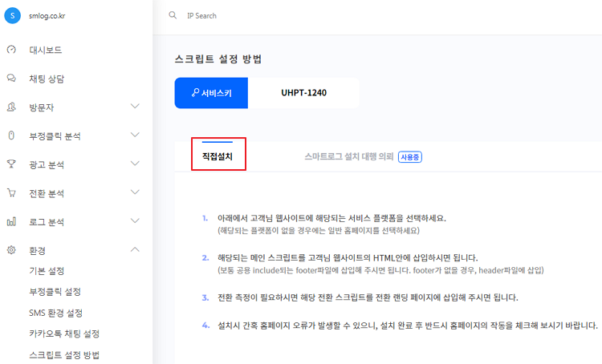Click the 부정클릭 분석 mouse icon
The height and width of the screenshot is (364, 602).
coord(11,135)
